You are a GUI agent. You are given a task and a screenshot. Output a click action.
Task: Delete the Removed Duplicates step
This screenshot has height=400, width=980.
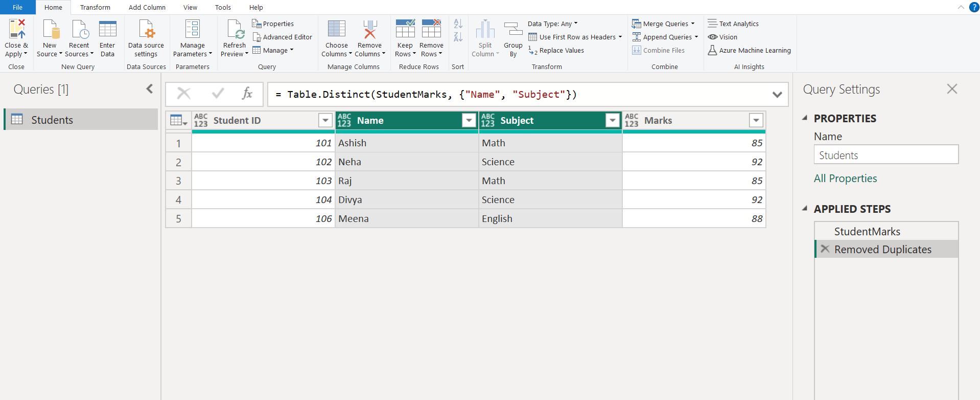825,249
